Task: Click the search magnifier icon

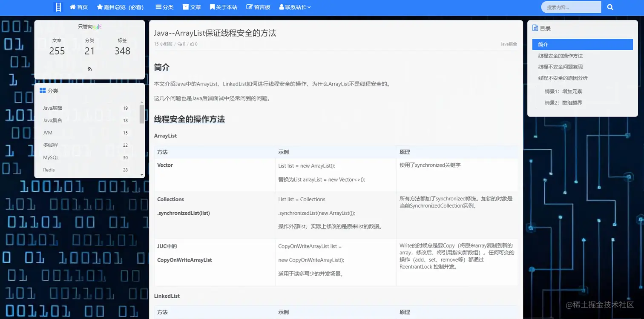Action: (x=610, y=7)
